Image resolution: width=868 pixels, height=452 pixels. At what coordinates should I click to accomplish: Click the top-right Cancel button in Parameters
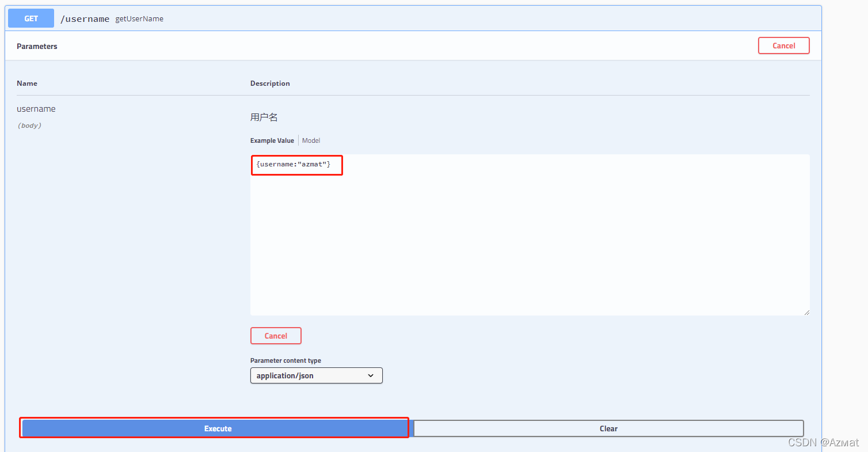[x=783, y=45]
